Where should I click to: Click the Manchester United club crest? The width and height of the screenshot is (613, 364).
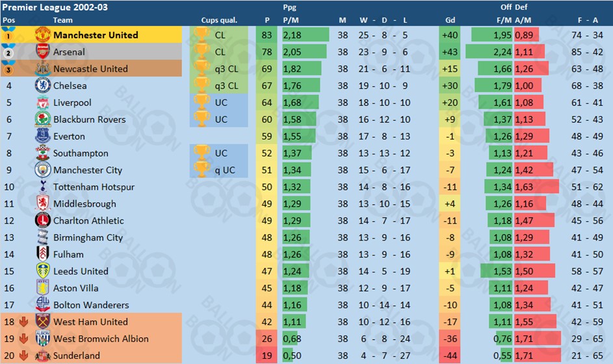point(42,35)
